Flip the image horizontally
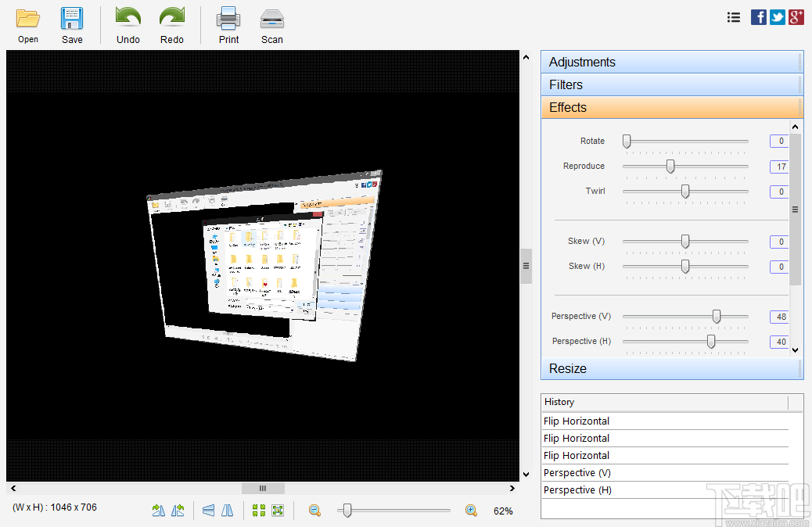 (x=228, y=511)
